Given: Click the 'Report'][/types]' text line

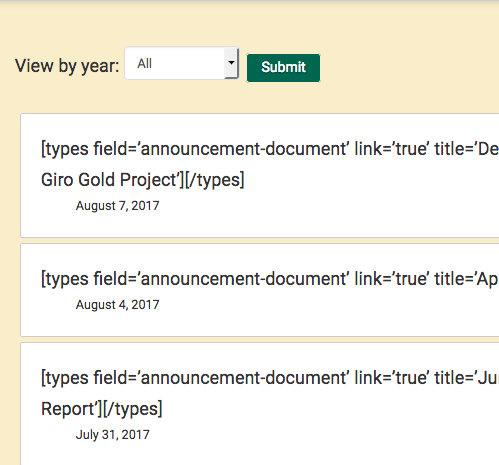Looking at the screenshot, I should [x=102, y=409].
